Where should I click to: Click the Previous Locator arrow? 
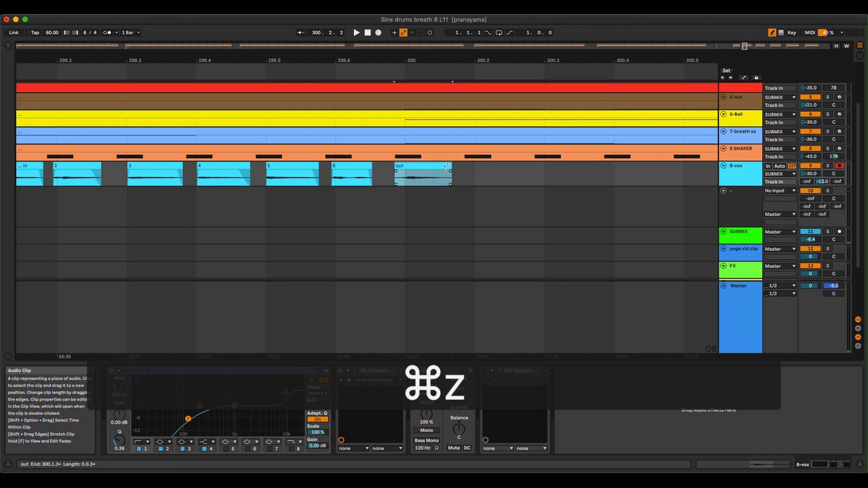tap(722, 78)
